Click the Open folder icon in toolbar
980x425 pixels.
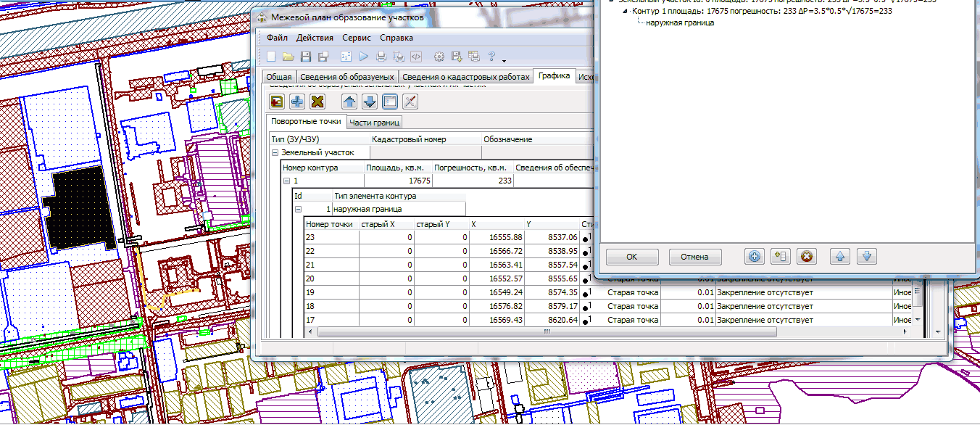tap(288, 57)
